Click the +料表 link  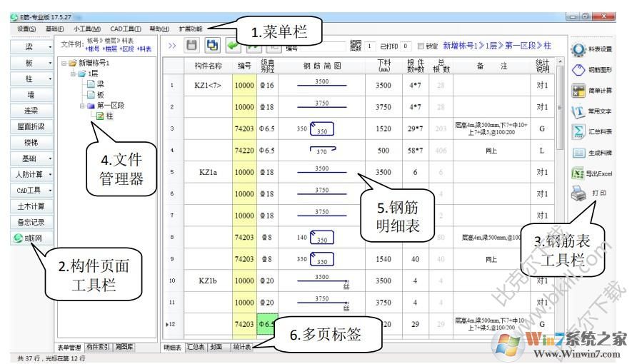click(x=144, y=49)
